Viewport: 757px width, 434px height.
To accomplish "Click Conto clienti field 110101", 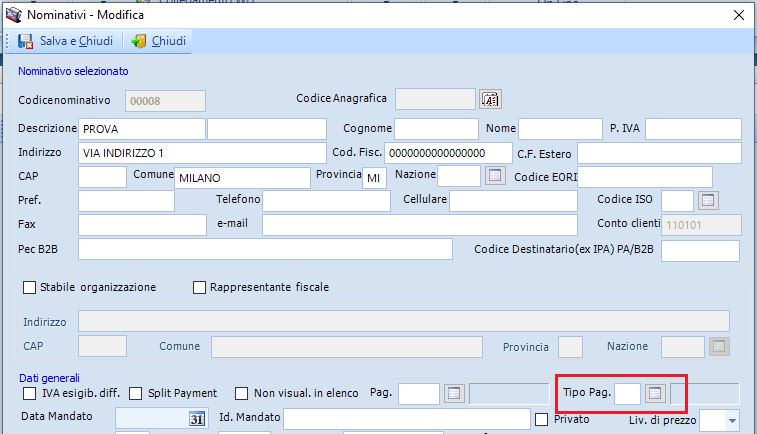I will tap(701, 225).
